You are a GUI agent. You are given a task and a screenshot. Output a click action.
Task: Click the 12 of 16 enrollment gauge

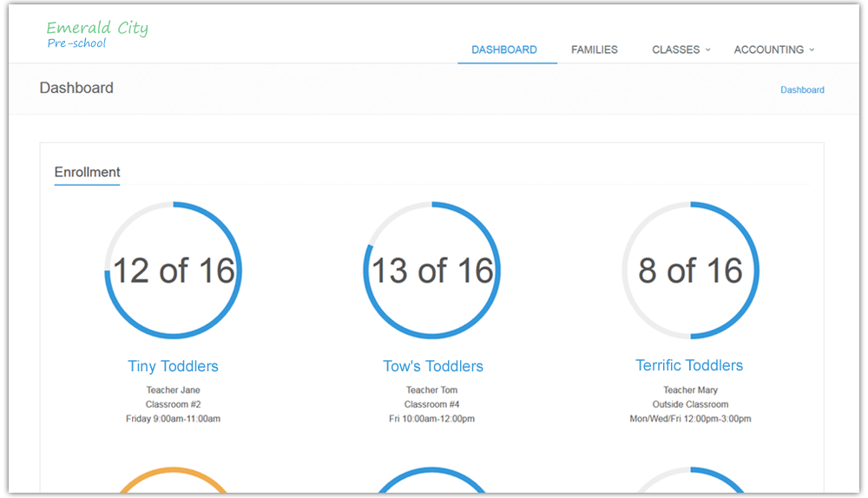pos(173,271)
